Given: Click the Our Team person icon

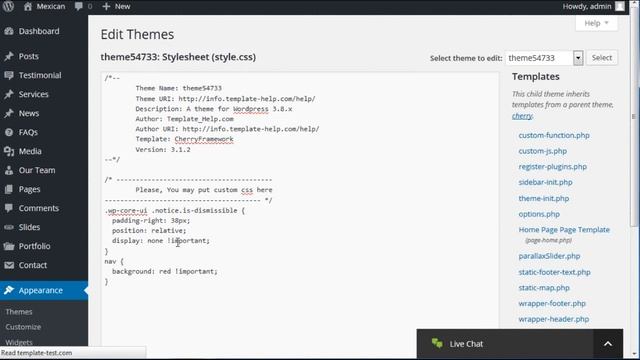Looking at the screenshot, I should click(9, 170).
